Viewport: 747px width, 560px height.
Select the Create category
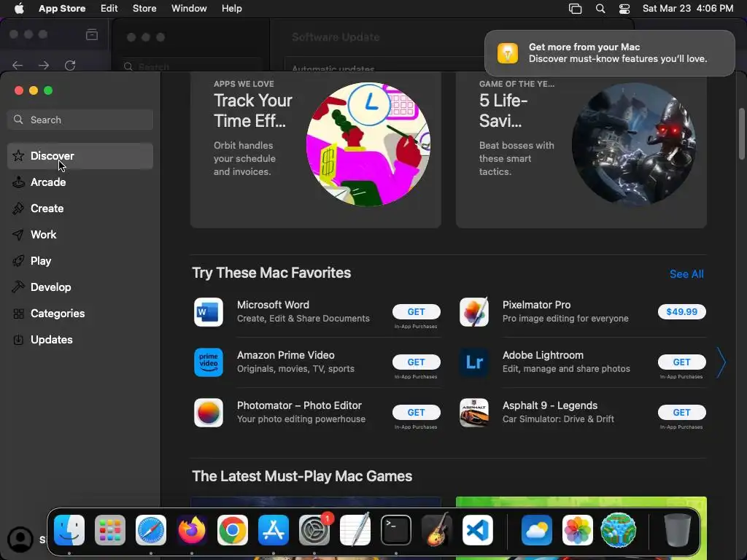(x=80, y=208)
